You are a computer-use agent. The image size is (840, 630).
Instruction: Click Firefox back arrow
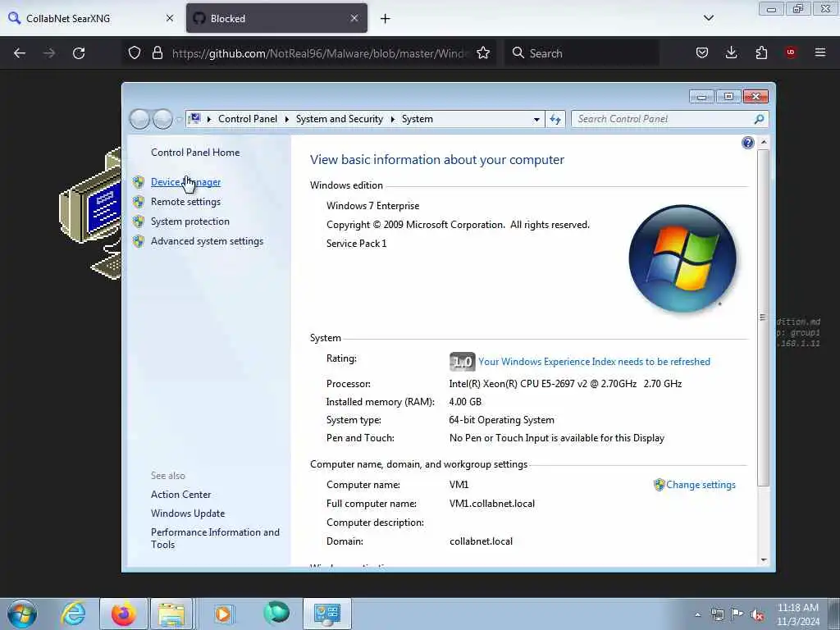tap(20, 53)
